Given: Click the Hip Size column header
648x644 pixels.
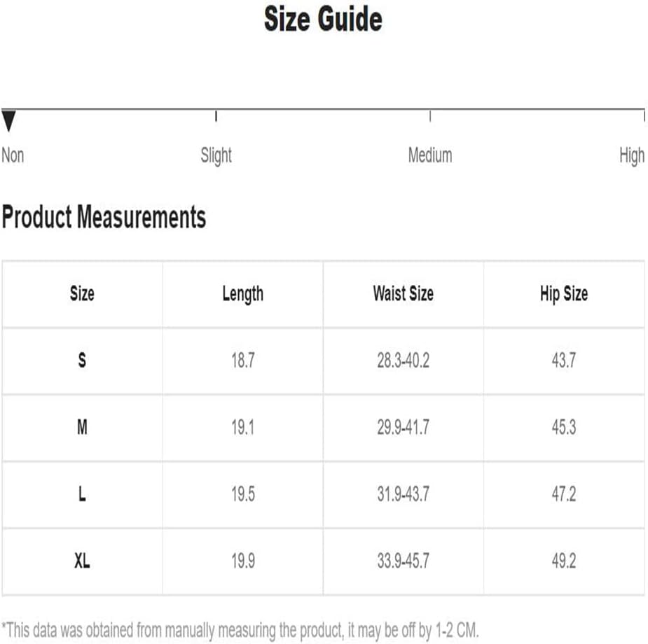Looking at the screenshot, I should pos(564,294).
